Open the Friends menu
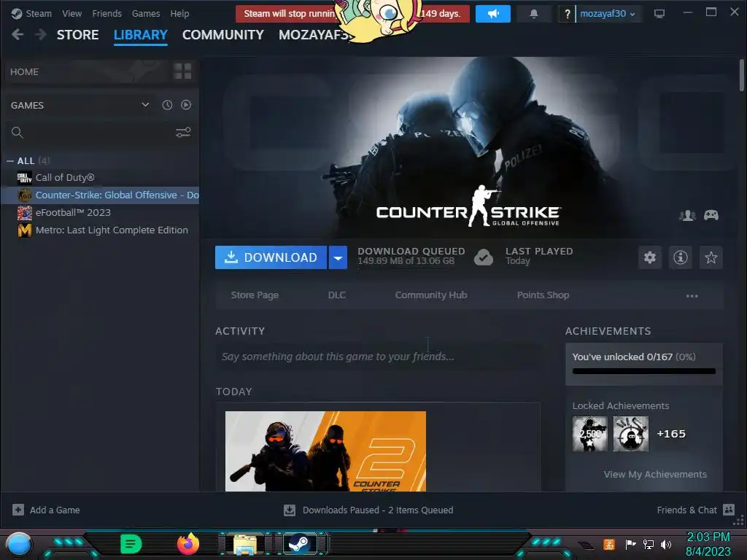 (107, 13)
